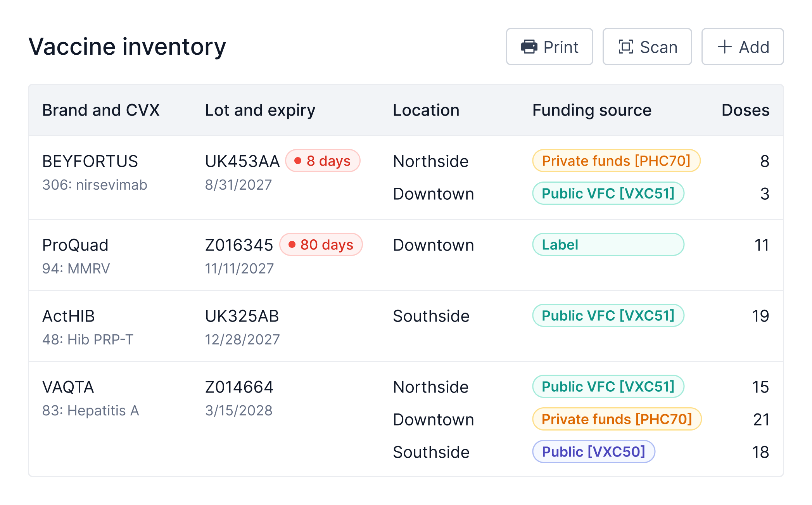Click expiry date 12/28/2027
This screenshot has width=812, height=505.
pyautogui.click(x=242, y=340)
